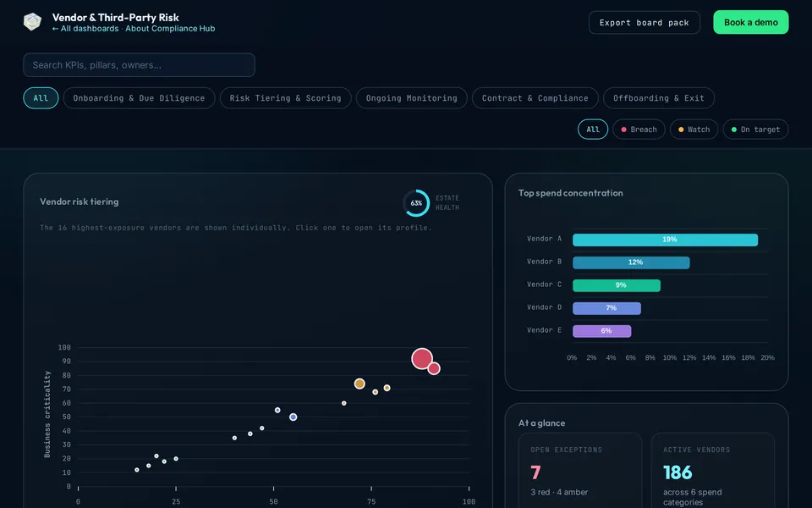Viewport: 812px width, 508px height.
Task: Click the Vendor D 7% bar
Action: (x=606, y=308)
